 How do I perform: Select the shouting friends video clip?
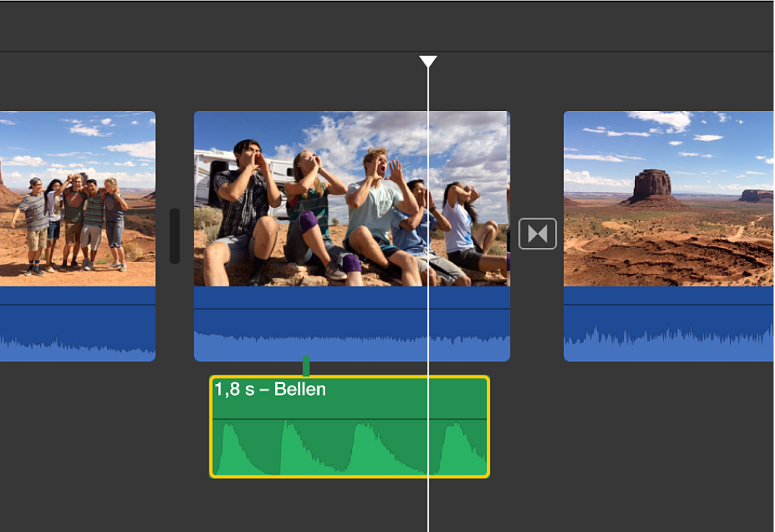(x=351, y=198)
